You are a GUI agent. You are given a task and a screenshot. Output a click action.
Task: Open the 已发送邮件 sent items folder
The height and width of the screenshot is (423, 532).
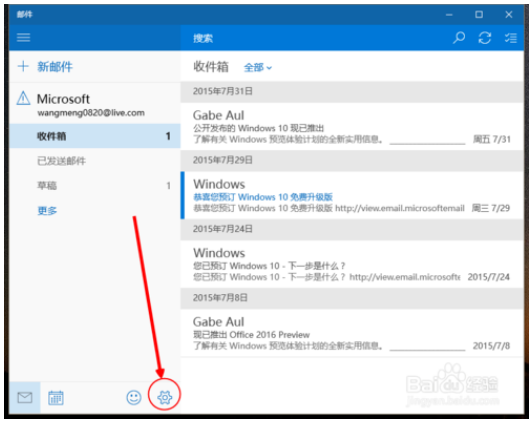pos(95,160)
